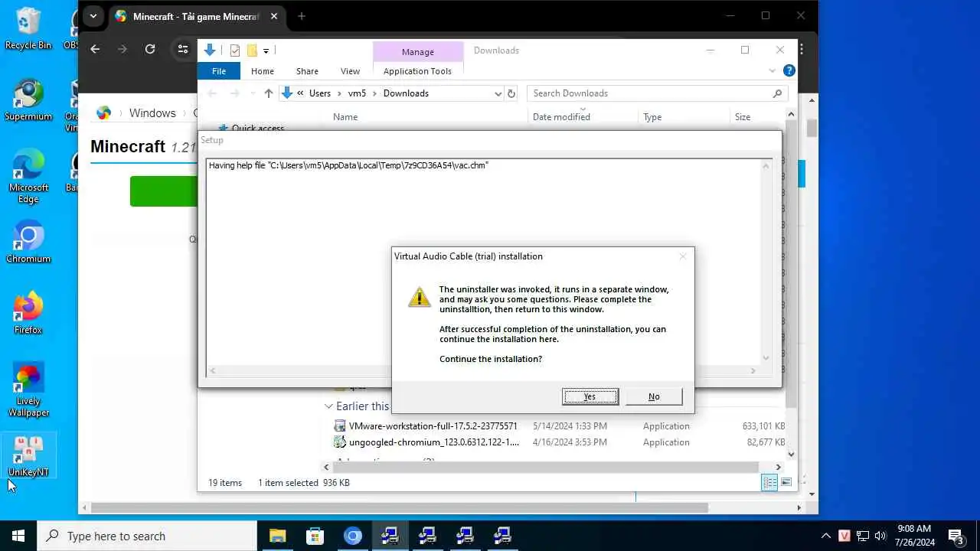Sort by the Size column header

[x=743, y=117]
